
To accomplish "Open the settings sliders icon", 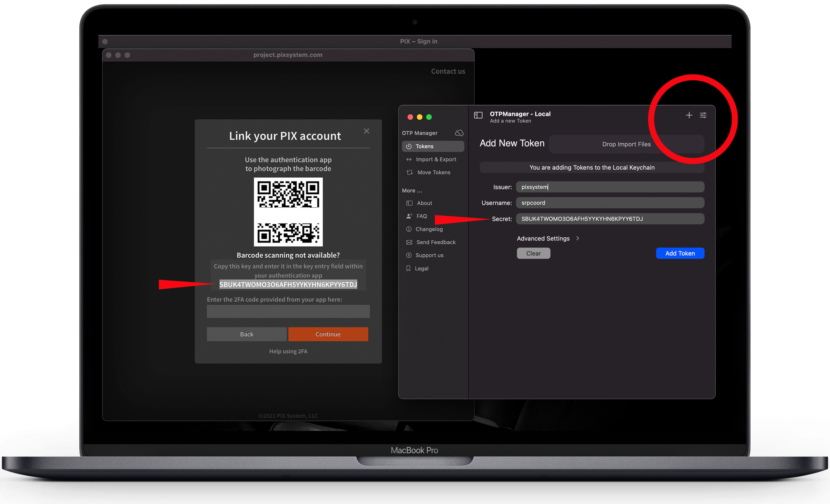I will pyautogui.click(x=703, y=115).
